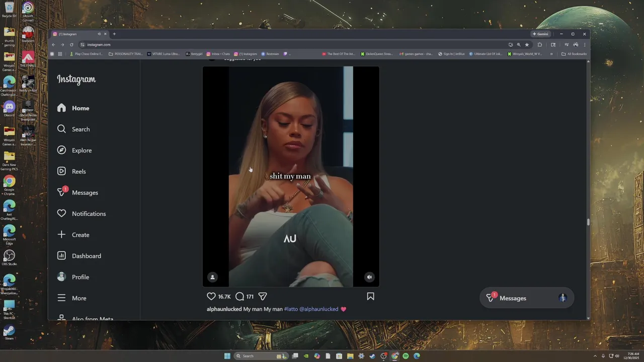
Task: Open the Ghost Recon Breakpoint desktop shortcut
Action: 28,111
